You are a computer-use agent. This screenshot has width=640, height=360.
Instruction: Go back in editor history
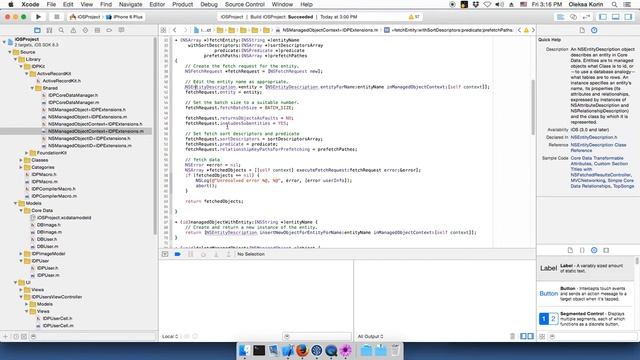click(175, 30)
